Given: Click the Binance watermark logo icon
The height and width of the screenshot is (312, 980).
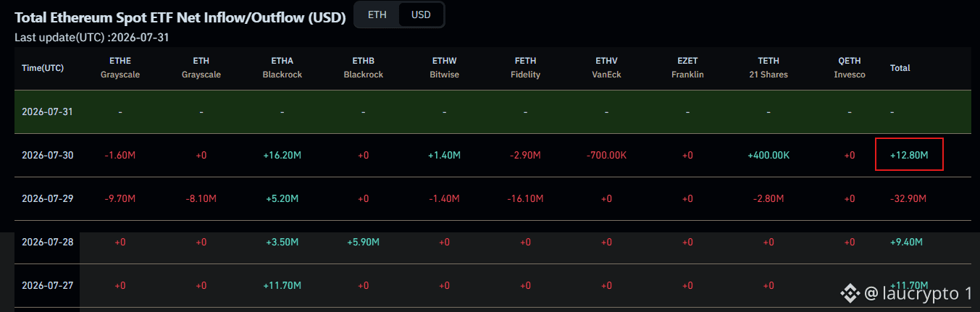Looking at the screenshot, I should click(x=850, y=292).
